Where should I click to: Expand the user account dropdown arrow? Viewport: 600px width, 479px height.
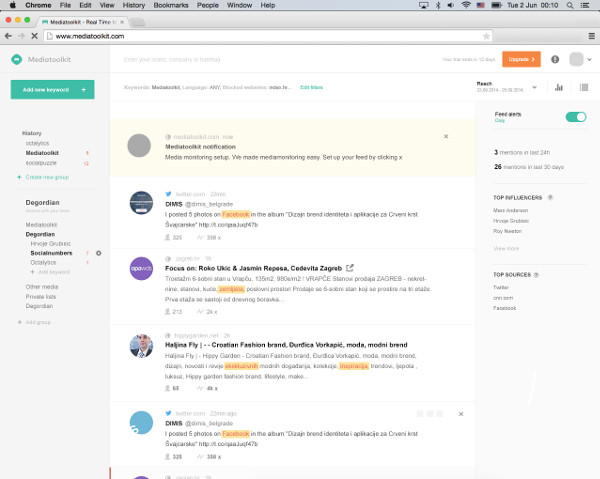tap(589, 59)
